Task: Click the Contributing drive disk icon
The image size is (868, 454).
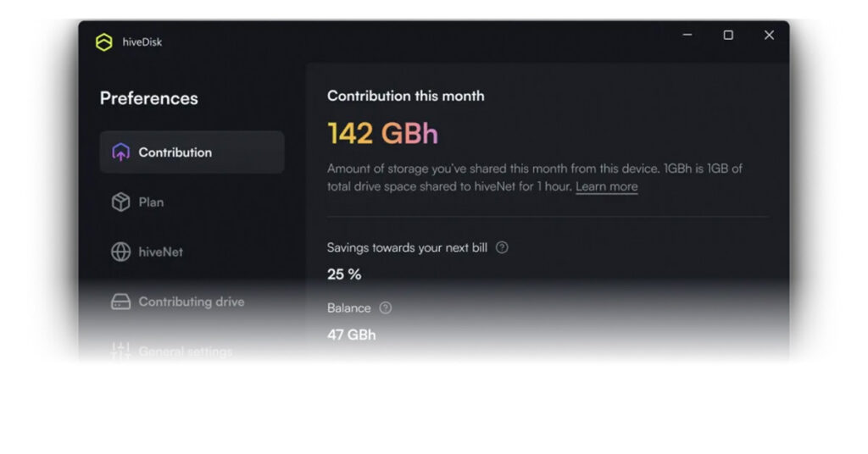Action: coord(120,302)
